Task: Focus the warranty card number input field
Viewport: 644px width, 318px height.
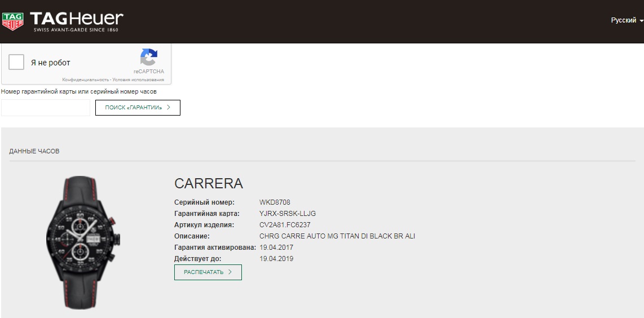Action: (x=46, y=108)
